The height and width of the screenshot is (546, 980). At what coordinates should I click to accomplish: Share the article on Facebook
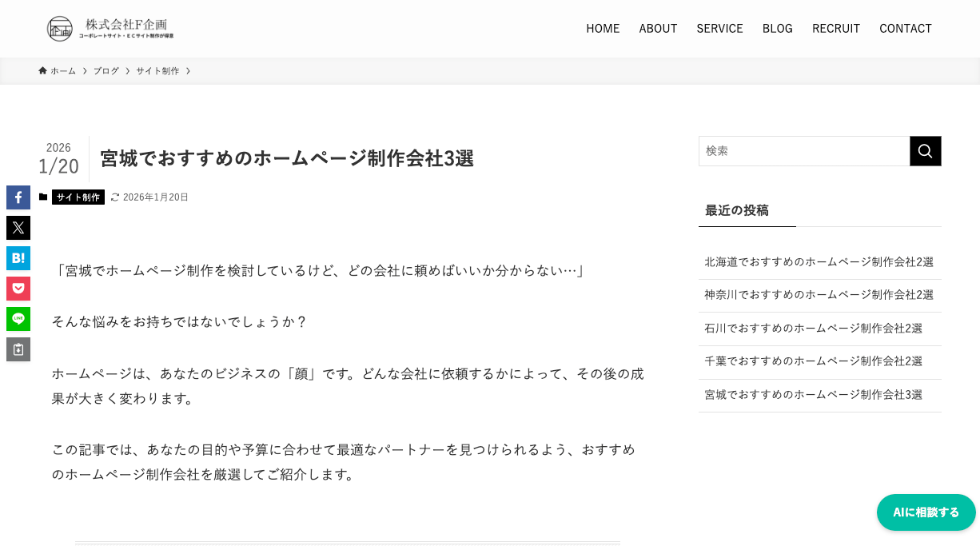coord(18,197)
